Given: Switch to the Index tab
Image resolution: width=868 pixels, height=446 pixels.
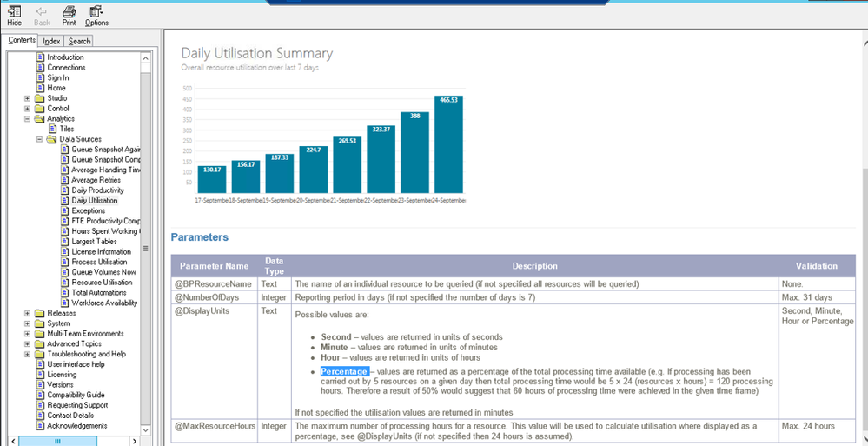Looking at the screenshot, I should click(x=51, y=41).
